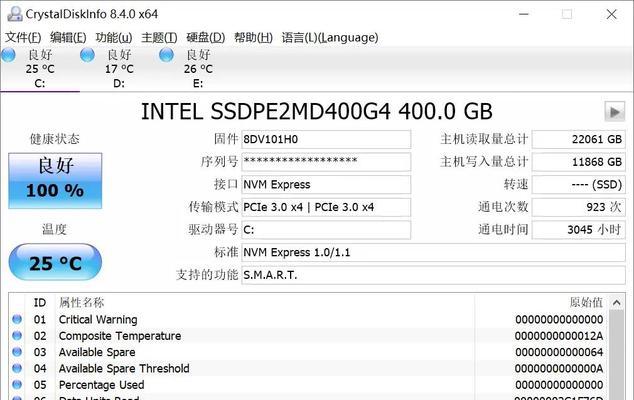Select the D: drive status orb
This screenshot has height=400, width=634.
click(x=87, y=55)
